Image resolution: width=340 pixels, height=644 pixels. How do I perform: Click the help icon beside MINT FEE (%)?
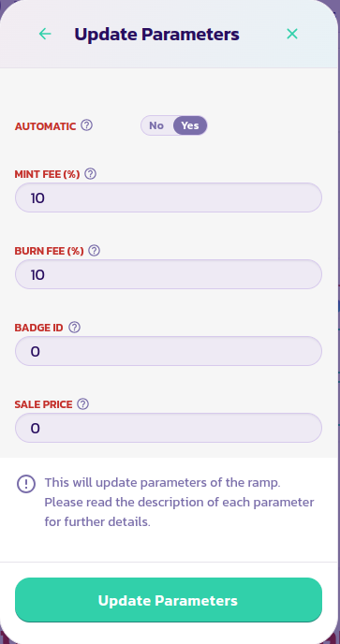point(91,174)
